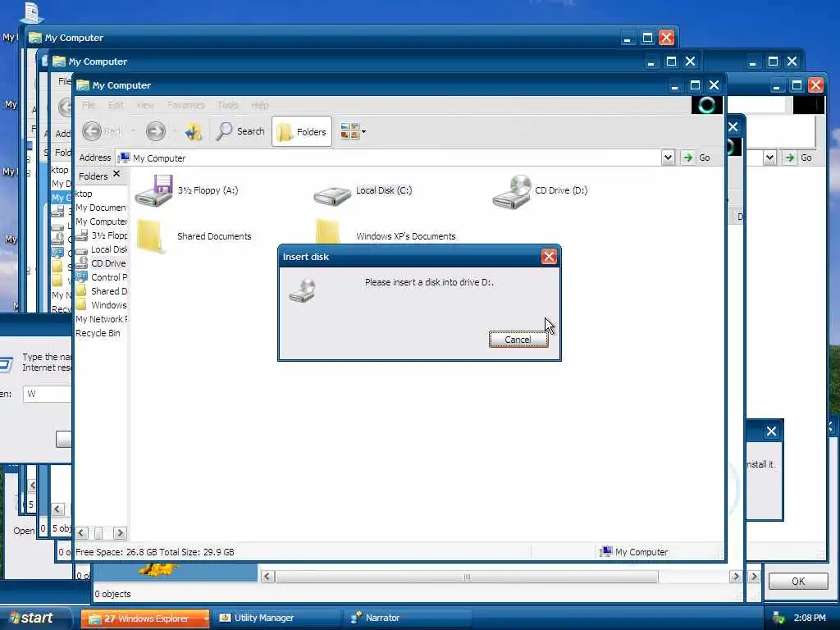
Task: Click the Search toolbar button
Action: pos(240,131)
